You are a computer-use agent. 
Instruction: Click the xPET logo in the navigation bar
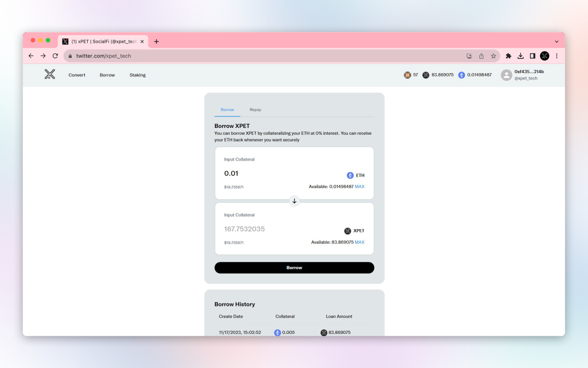(x=50, y=74)
